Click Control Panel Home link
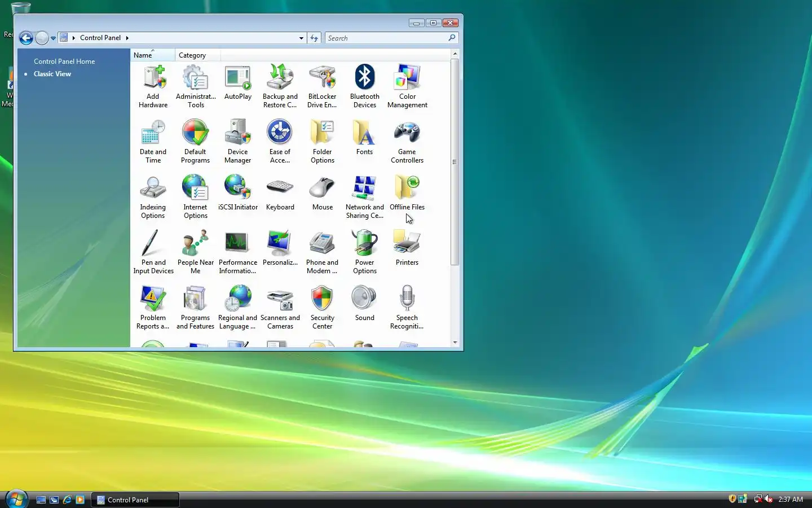The width and height of the screenshot is (812, 508). click(x=64, y=62)
